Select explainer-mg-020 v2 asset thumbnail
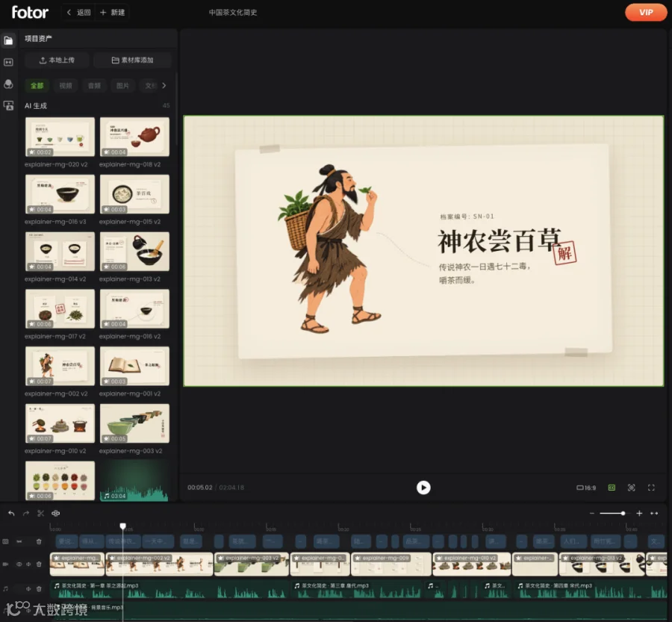Image resolution: width=672 pixels, height=622 pixels. coord(60,137)
